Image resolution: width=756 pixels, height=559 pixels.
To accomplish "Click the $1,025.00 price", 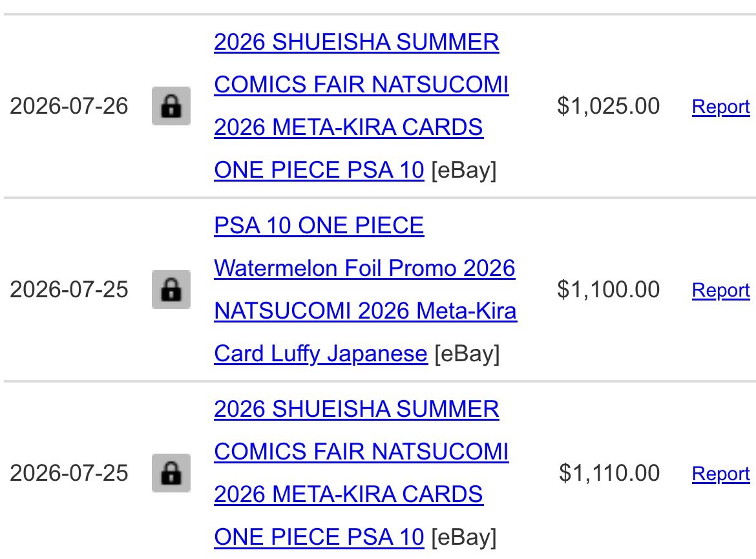I will click(x=609, y=106).
